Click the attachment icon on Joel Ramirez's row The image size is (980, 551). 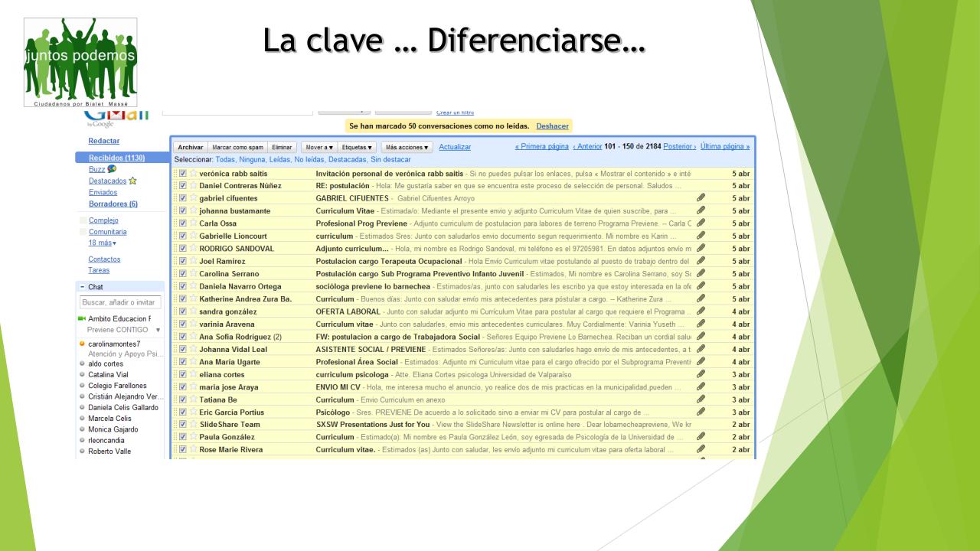coord(701,261)
